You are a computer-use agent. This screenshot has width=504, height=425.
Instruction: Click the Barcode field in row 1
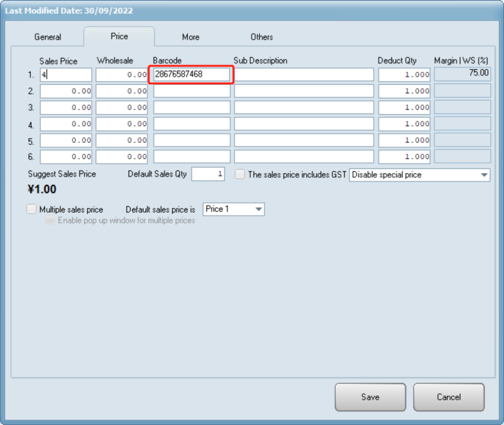[x=191, y=75]
